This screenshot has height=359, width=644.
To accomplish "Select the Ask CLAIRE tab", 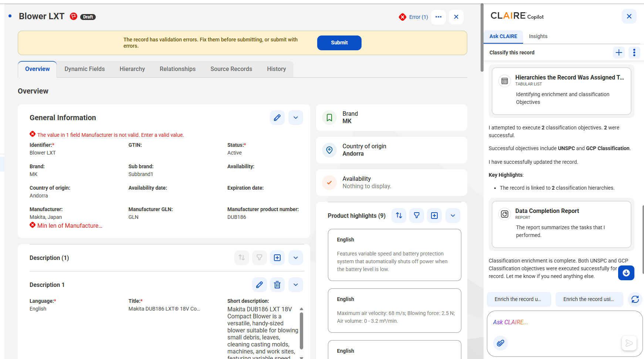I will tap(503, 36).
